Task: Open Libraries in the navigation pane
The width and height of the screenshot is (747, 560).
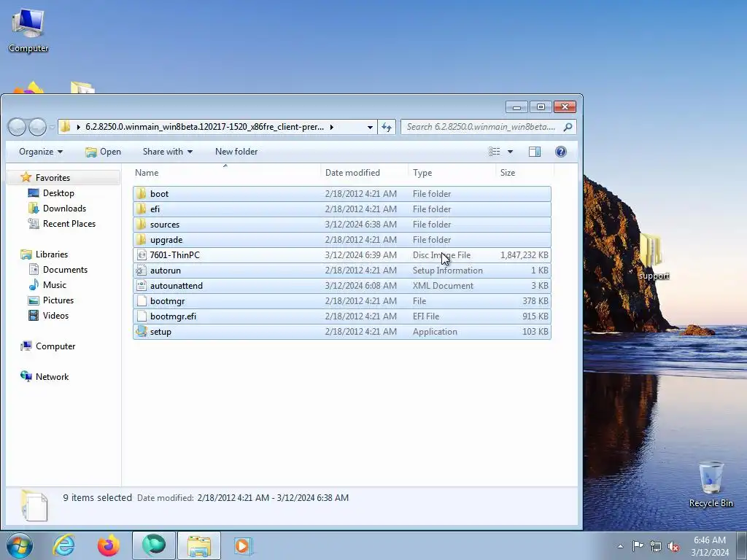Action: click(52, 254)
